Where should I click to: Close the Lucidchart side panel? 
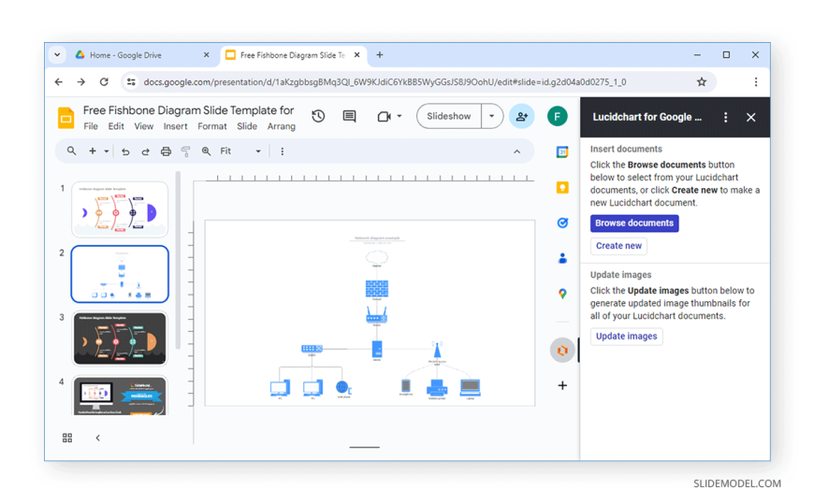[x=750, y=117]
